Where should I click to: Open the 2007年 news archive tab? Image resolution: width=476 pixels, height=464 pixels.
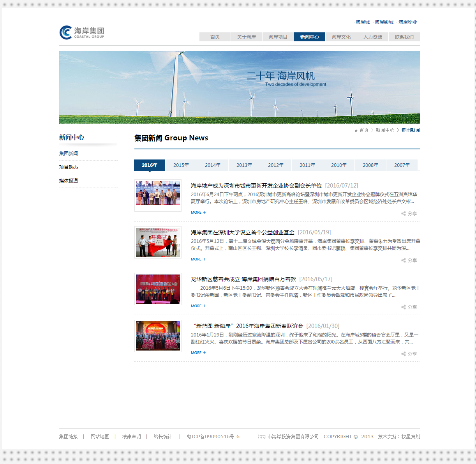pos(402,165)
